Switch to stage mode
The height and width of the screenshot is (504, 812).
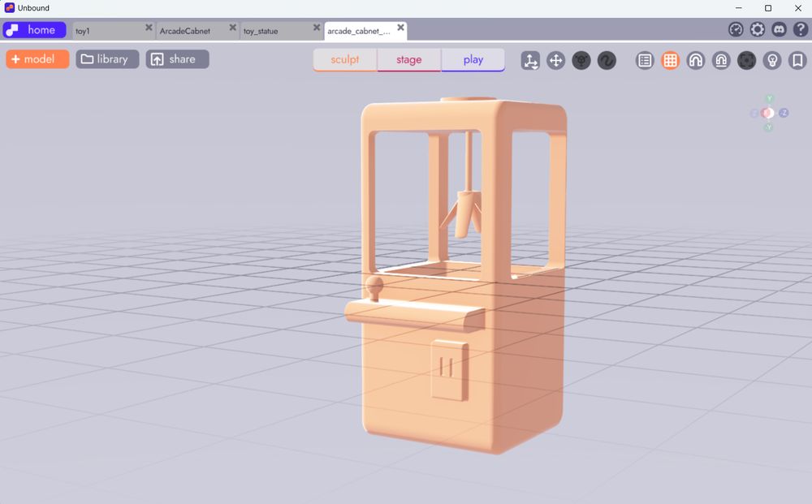click(409, 59)
